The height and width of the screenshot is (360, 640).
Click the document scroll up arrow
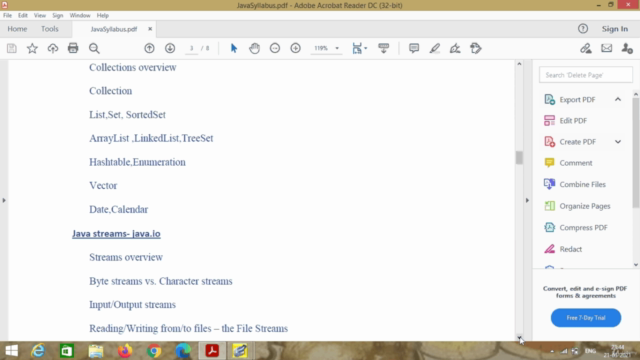click(x=519, y=64)
